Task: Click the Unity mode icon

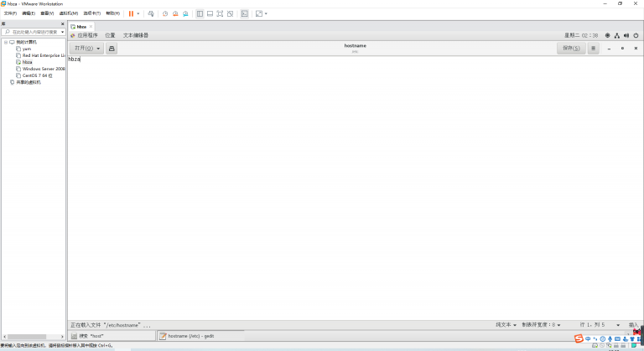Action: (231, 13)
